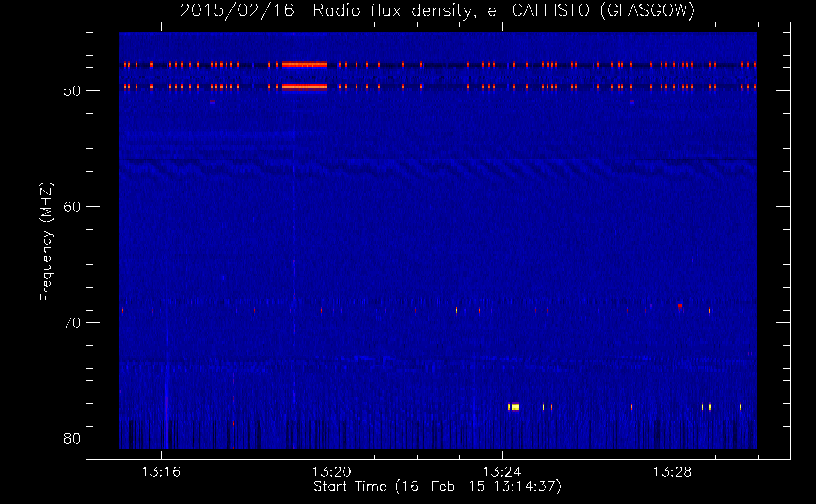816x504 pixels.
Task: Click the long red burst near 48 MHz
Action: pyautogui.click(x=304, y=65)
